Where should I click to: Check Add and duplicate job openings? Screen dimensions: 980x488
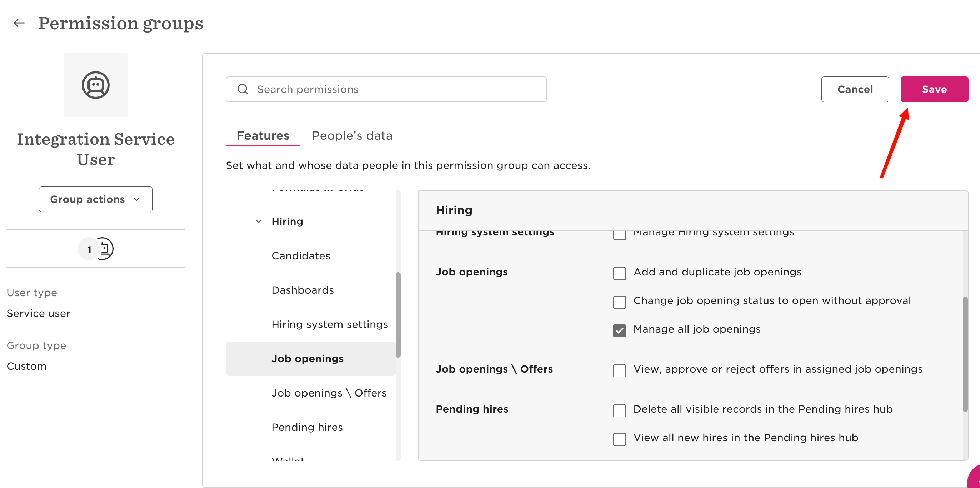pos(619,273)
